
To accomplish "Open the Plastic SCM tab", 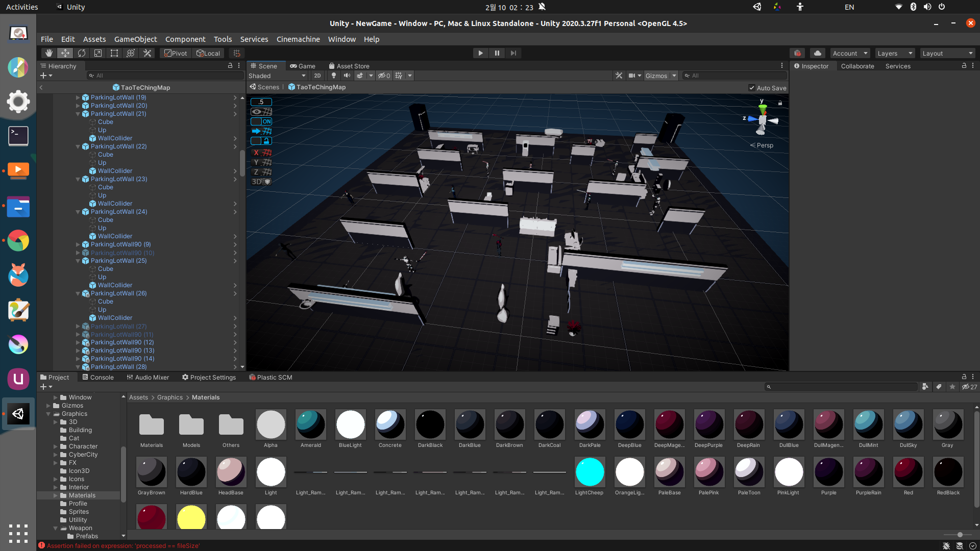I will tap(271, 377).
